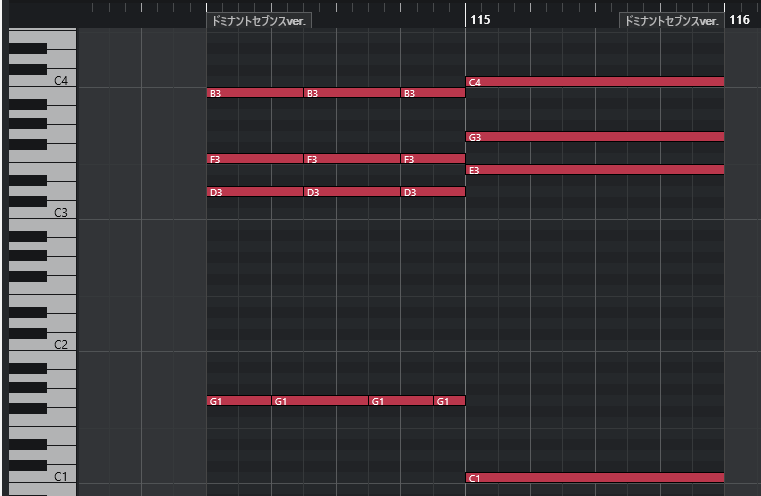Select the second D3 note
Image resolution: width=761 pixels, height=496 pixels.
coord(352,192)
